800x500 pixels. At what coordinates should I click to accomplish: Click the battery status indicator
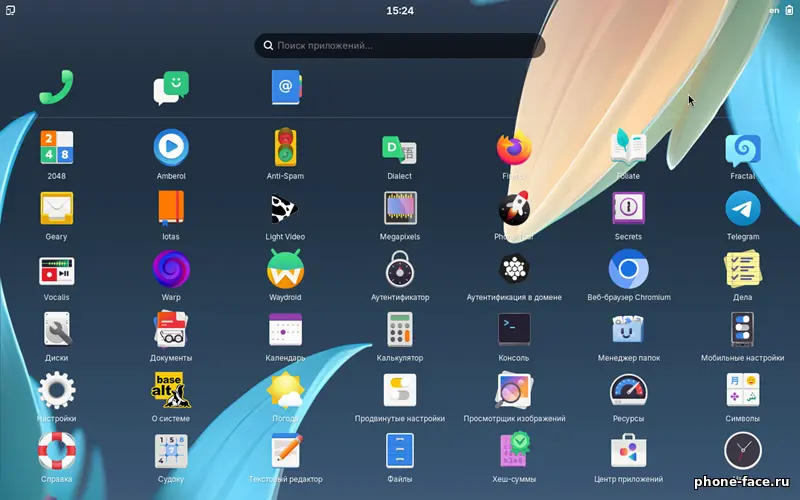point(789,10)
